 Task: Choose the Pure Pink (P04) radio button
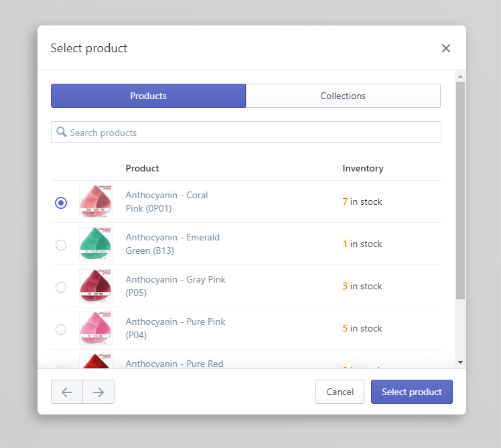pos(61,329)
